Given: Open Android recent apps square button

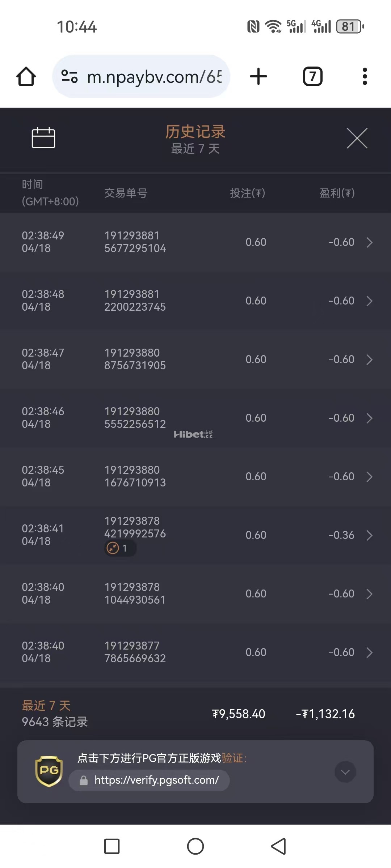Looking at the screenshot, I should tap(112, 846).
